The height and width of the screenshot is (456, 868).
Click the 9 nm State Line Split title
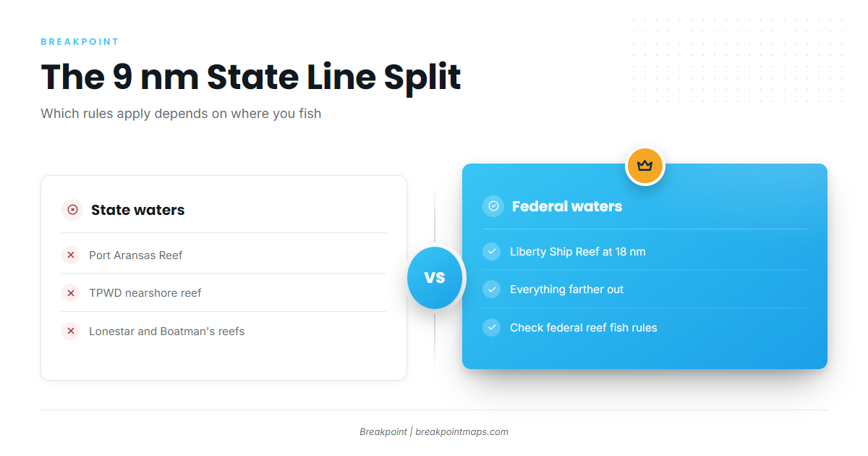(251, 77)
